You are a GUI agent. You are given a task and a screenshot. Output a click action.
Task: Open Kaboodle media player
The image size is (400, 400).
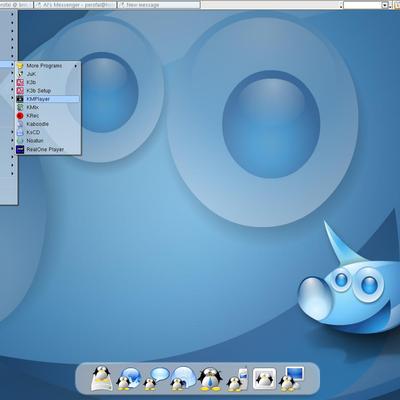pos(48,124)
